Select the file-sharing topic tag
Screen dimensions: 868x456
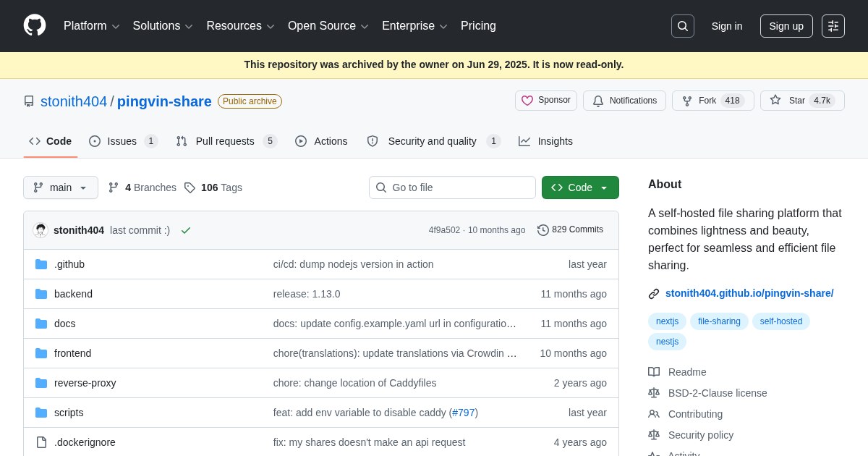click(719, 321)
